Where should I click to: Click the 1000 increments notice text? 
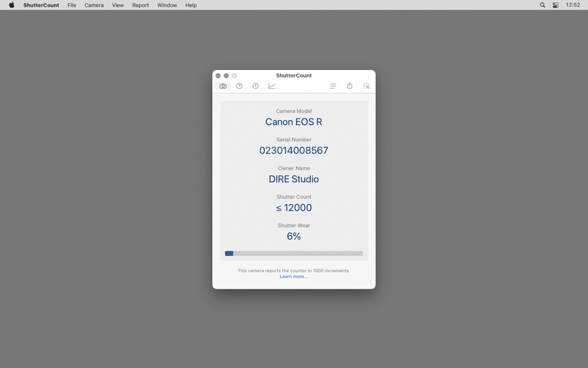point(293,270)
